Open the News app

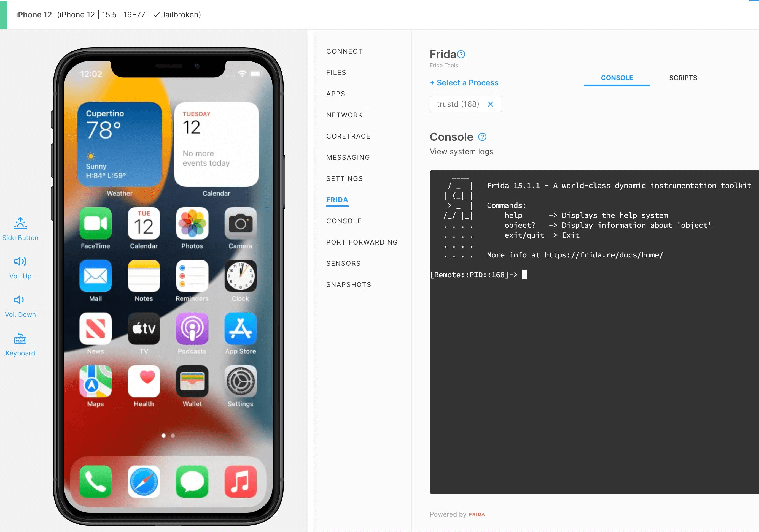(95, 329)
